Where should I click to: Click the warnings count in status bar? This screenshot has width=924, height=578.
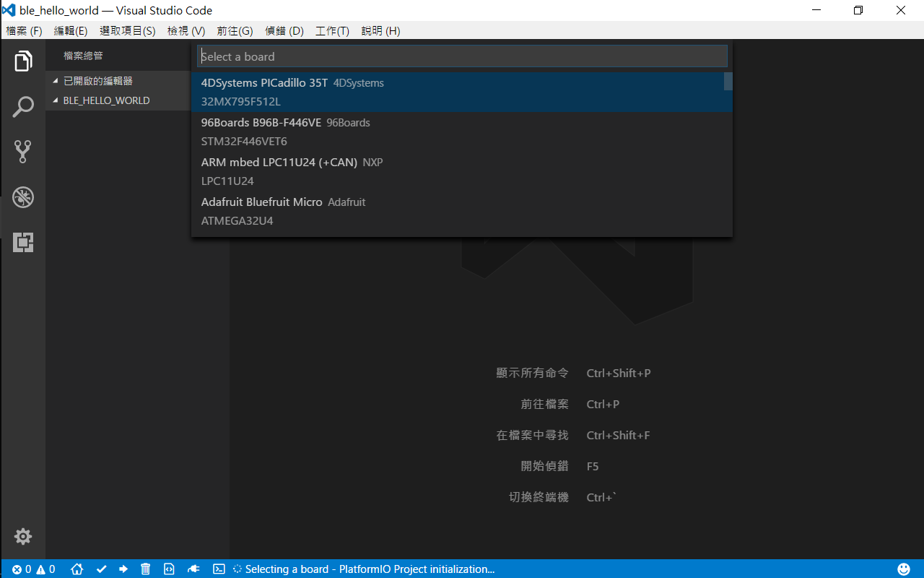coord(45,569)
